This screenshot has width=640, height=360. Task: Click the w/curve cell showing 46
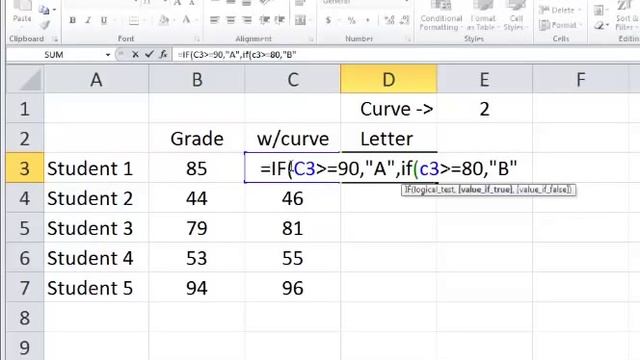(x=292, y=198)
